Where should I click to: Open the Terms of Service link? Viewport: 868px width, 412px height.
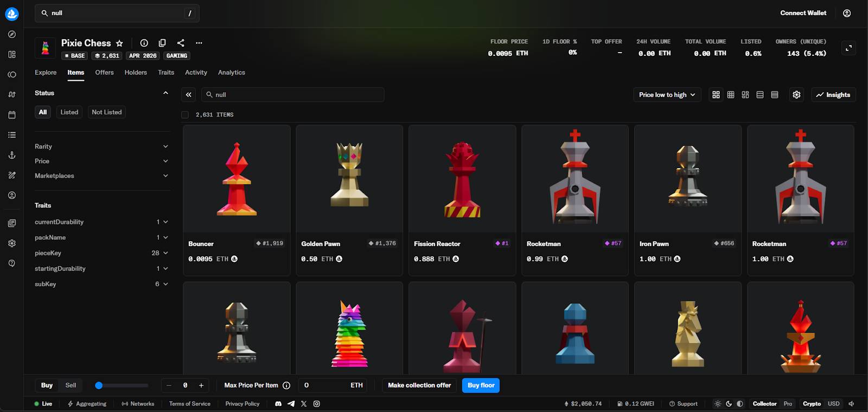pos(190,404)
